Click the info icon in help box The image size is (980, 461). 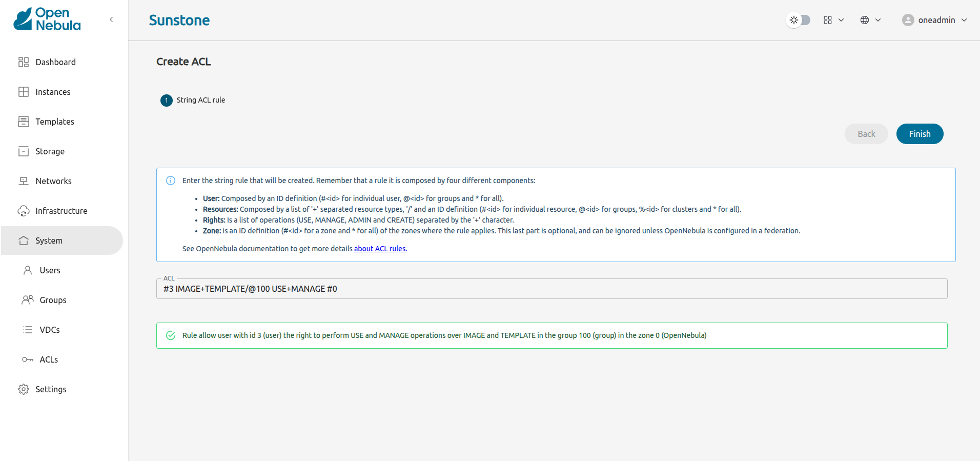tap(171, 181)
